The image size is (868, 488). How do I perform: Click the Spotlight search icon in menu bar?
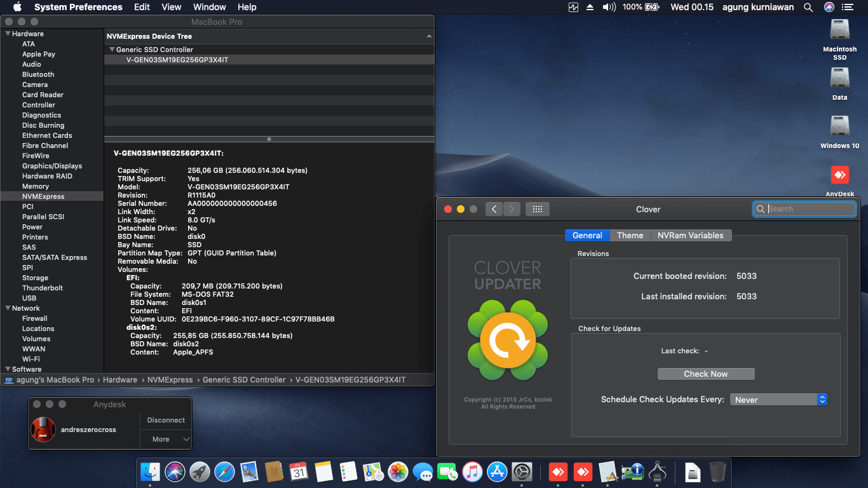click(x=808, y=7)
